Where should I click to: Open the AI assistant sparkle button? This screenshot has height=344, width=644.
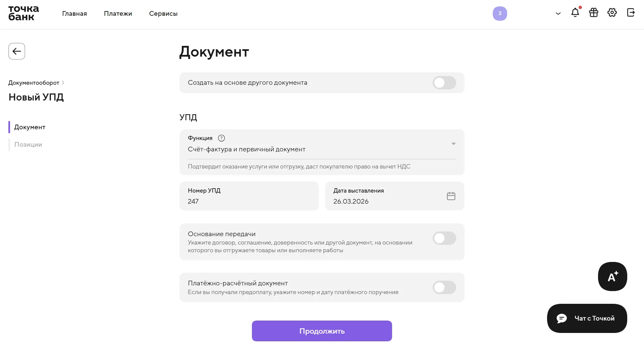click(612, 276)
